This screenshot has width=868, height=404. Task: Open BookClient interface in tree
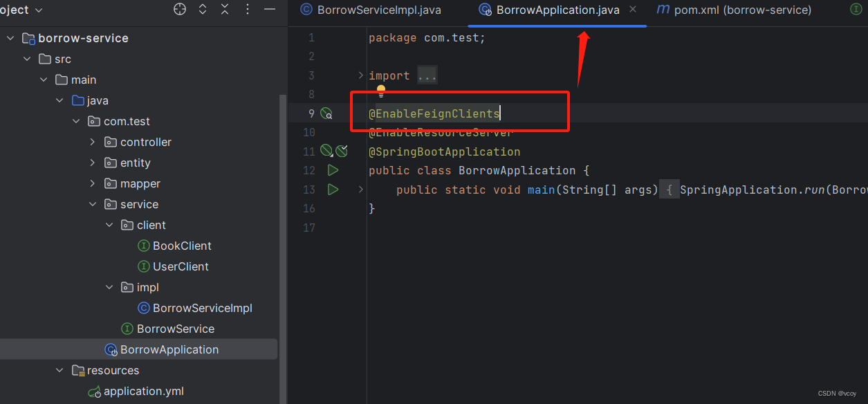[182, 246]
